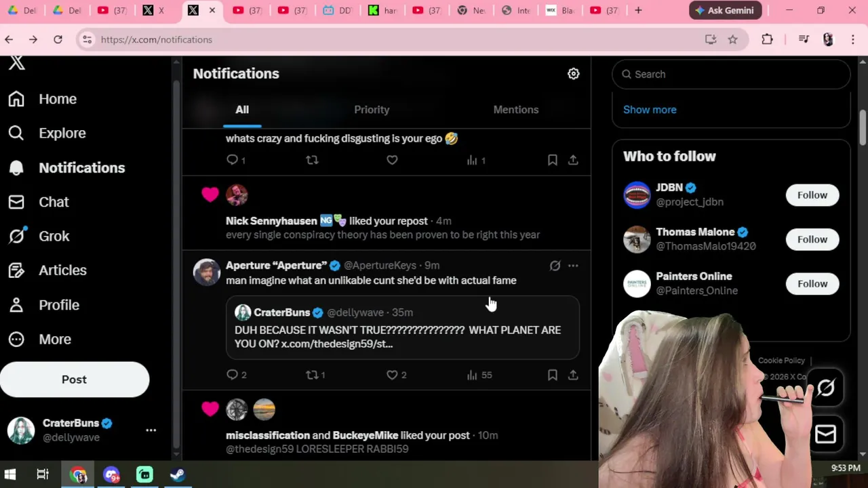Open Cookie Policy link
The image size is (868, 488).
coord(781,361)
